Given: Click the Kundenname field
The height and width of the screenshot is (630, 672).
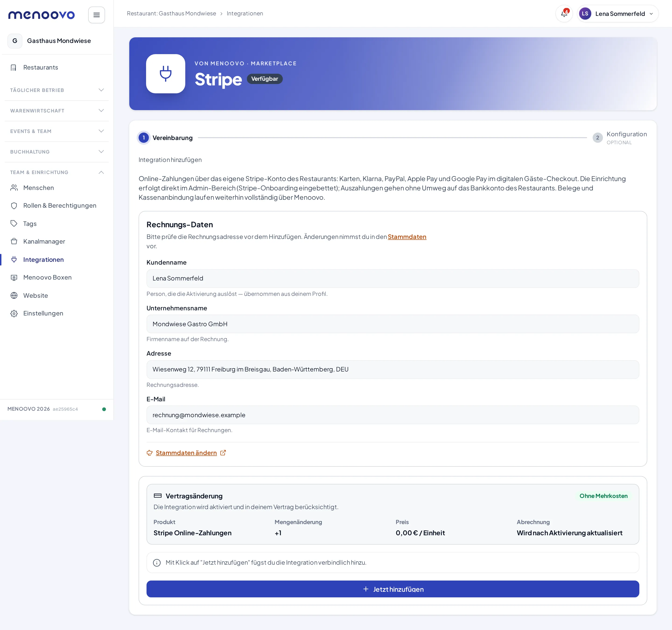Looking at the screenshot, I should [393, 279].
